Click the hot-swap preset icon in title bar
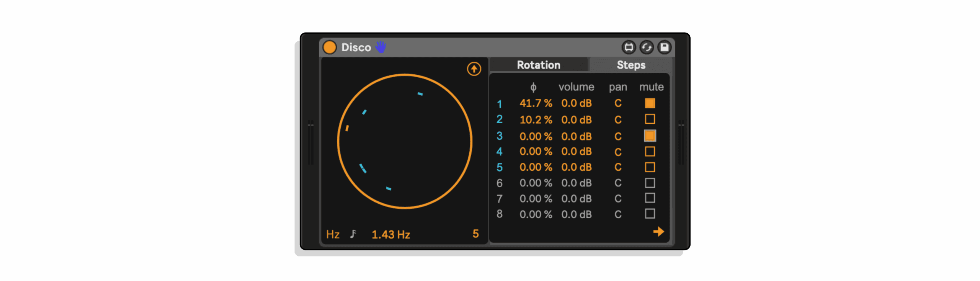This screenshot has width=980, height=281. (x=628, y=47)
